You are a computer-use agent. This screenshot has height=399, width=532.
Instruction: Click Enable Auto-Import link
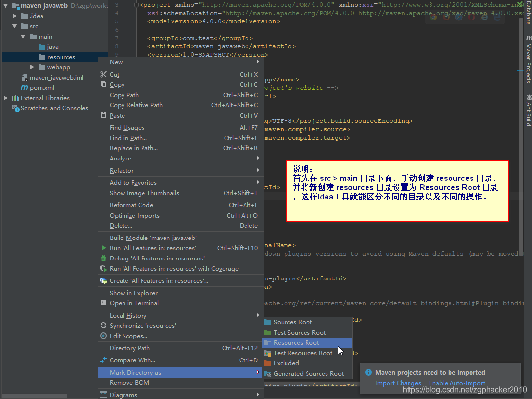pyautogui.click(x=457, y=383)
